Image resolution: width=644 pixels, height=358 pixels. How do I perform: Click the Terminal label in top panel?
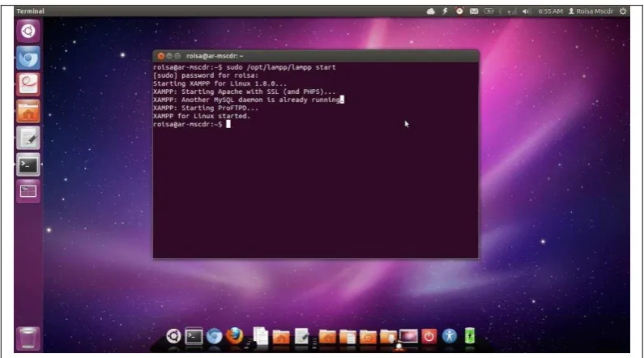coord(31,11)
